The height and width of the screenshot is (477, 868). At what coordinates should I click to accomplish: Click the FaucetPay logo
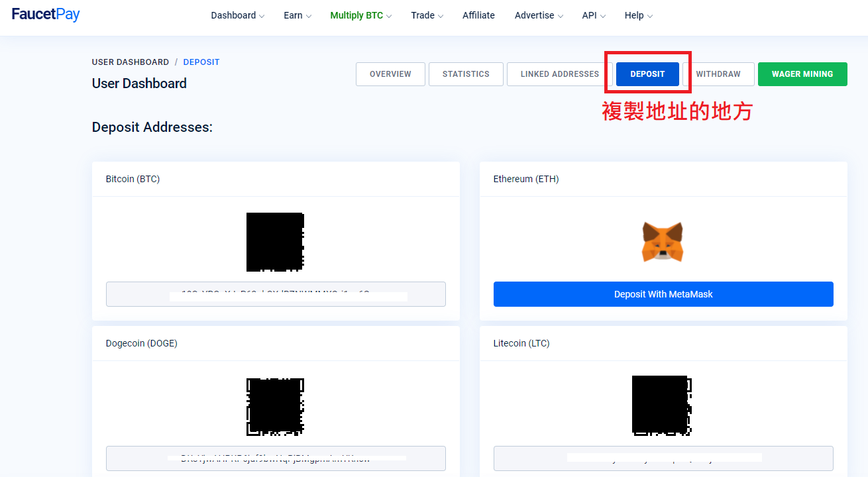(x=46, y=15)
